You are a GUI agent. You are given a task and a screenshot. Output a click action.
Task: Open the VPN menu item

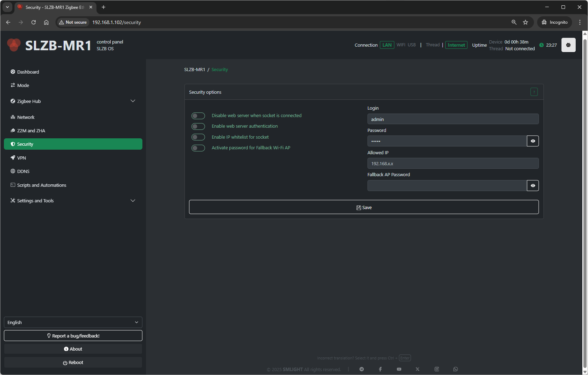pos(22,158)
